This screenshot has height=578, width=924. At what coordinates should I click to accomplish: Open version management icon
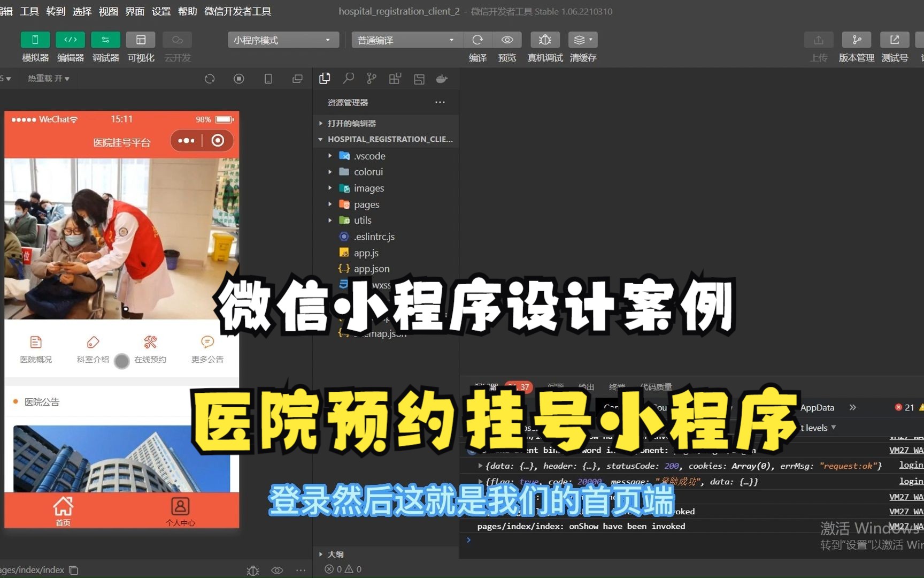pos(857,40)
